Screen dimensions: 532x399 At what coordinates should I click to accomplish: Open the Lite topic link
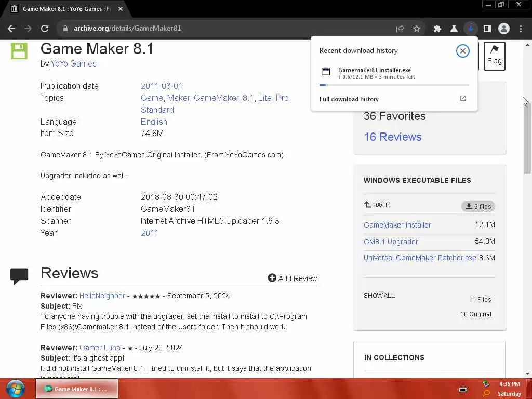264,98
